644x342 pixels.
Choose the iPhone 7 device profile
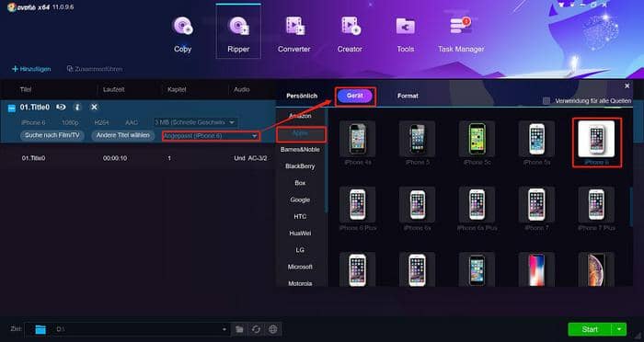coord(536,205)
